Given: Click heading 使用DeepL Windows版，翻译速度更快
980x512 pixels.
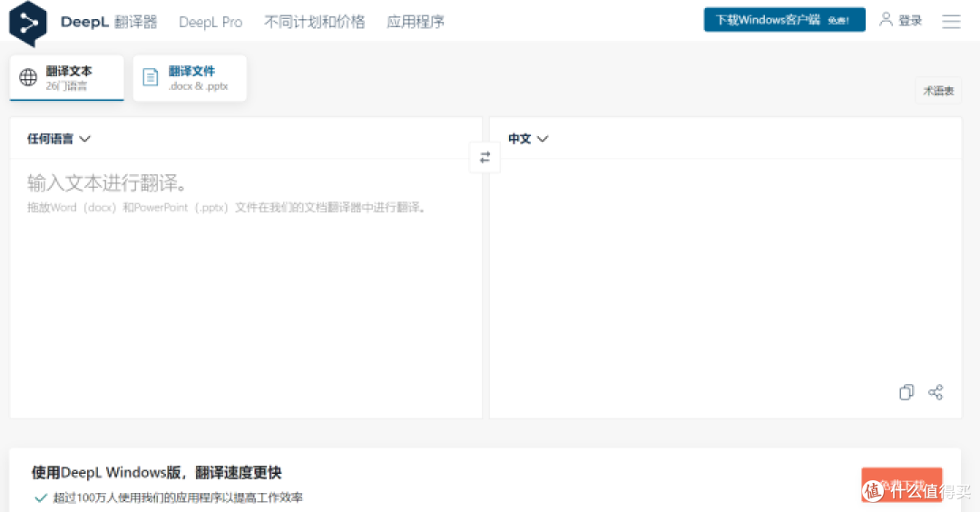Looking at the screenshot, I should [x=156, y=473].
